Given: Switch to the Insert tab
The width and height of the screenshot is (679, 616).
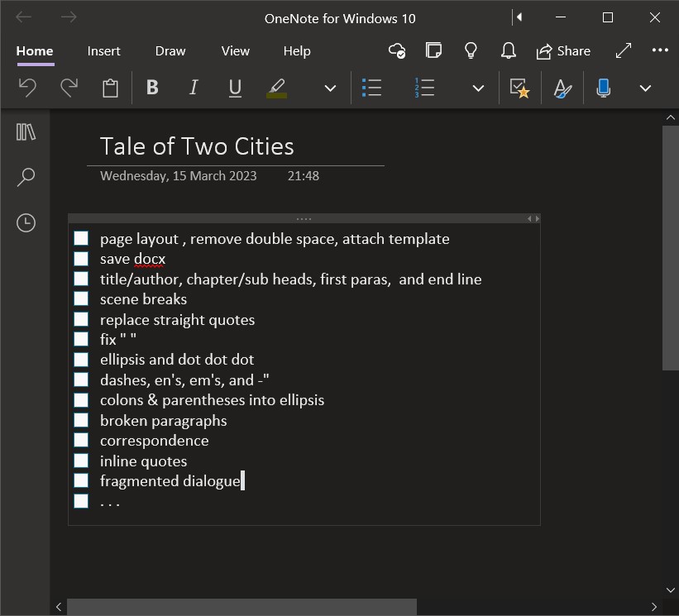Looking at the screenshot, I should [x=104, y=51].
